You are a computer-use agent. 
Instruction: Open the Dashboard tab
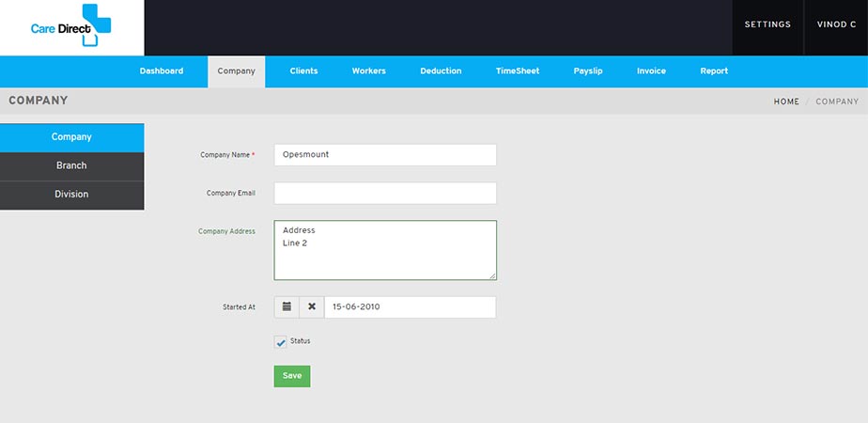(x=161, y=71)
